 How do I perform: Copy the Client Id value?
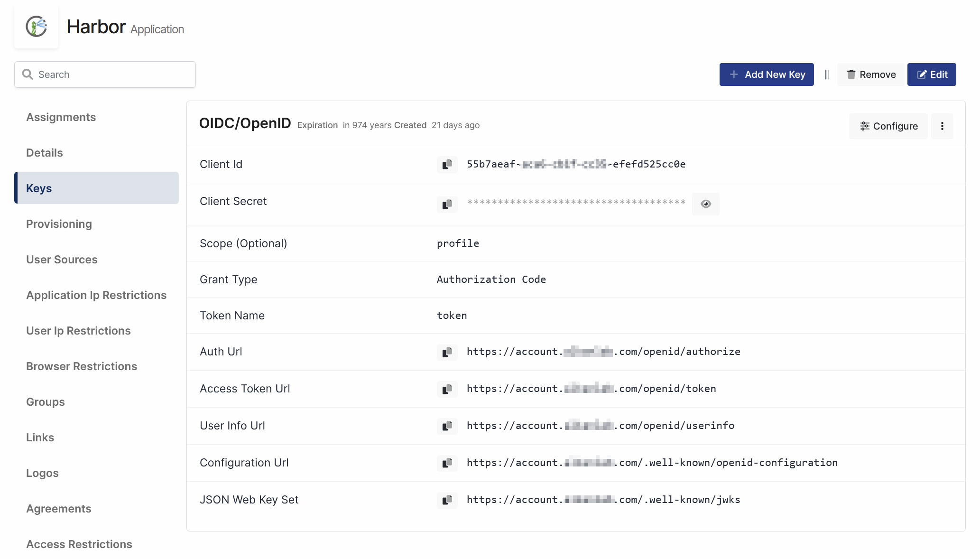tap(447, 164)
